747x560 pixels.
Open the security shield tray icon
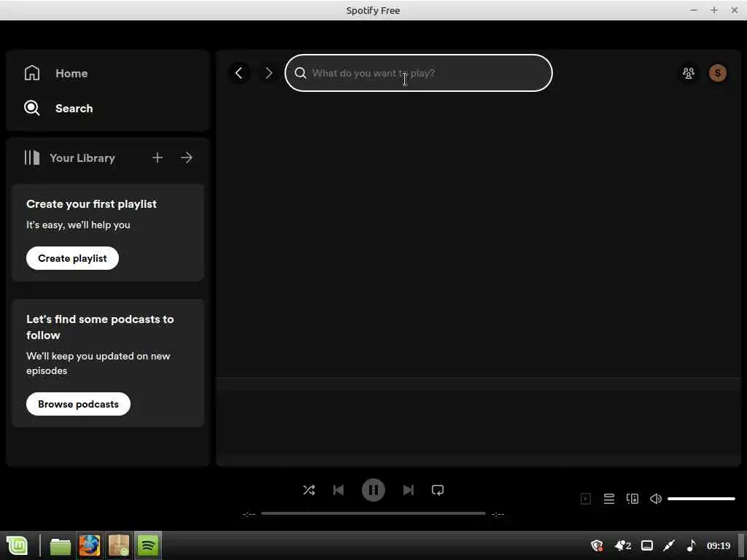coord(597,545)
